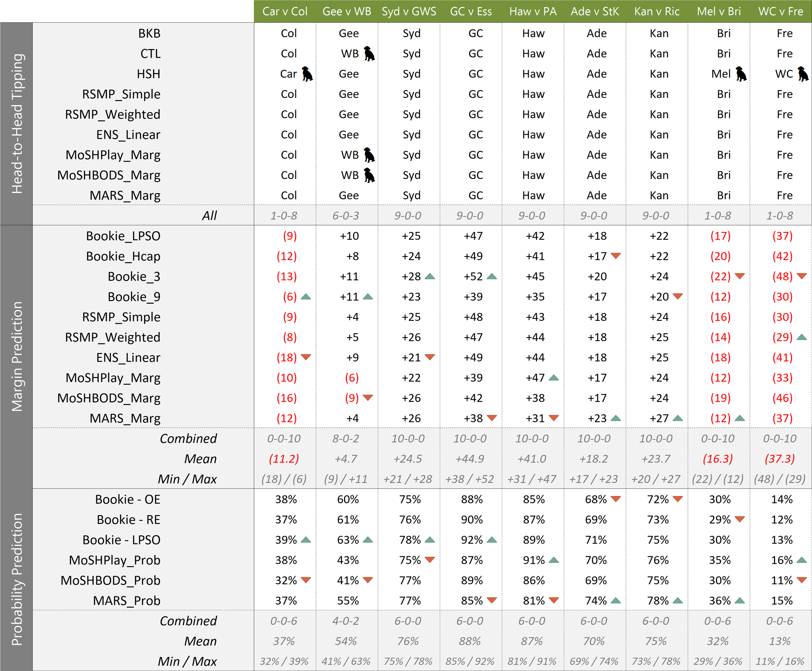812x671 pixels.
Task: Click dog icon next to HSH's WC tip
Action: pyautogui.click(x=803, y=74)
